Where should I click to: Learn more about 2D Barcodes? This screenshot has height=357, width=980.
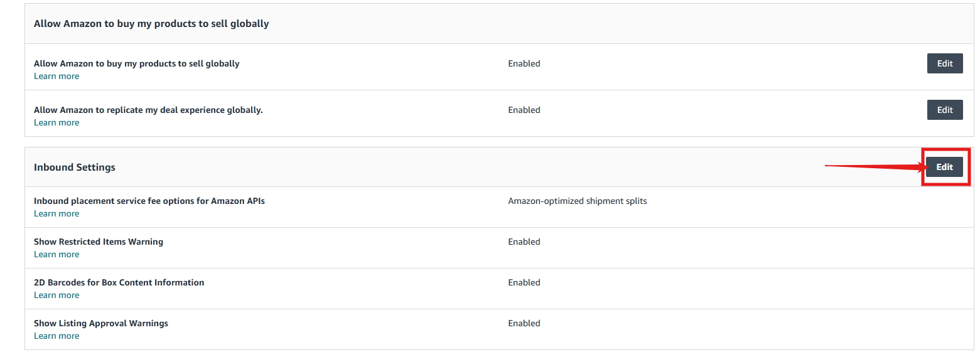[57, 296]
